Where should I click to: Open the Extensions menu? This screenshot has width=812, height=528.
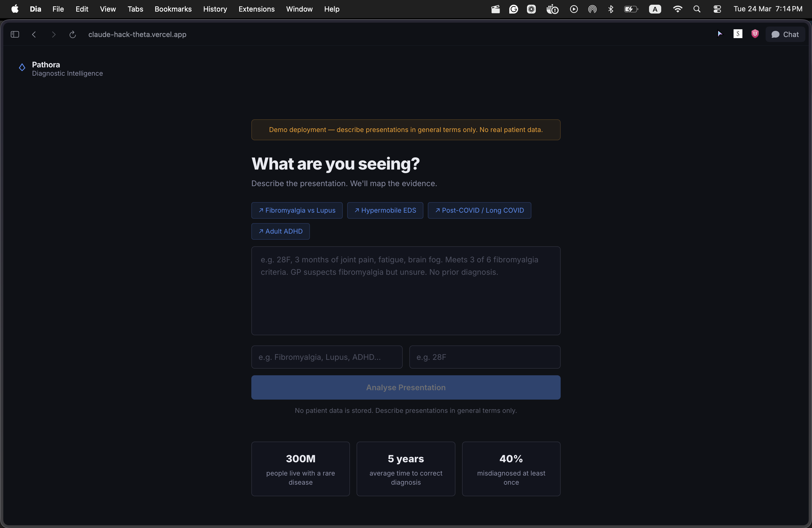point(256,9)
